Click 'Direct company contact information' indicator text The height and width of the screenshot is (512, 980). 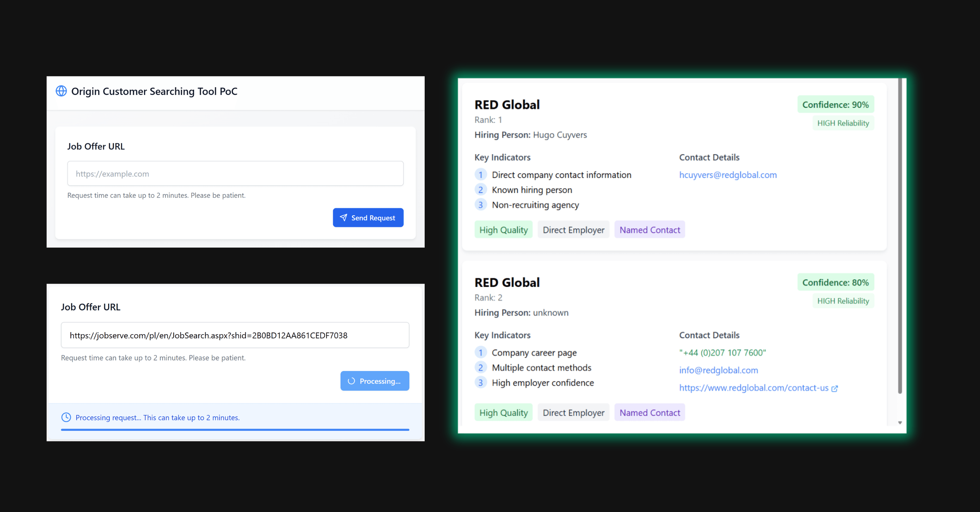tap(562, 175)
